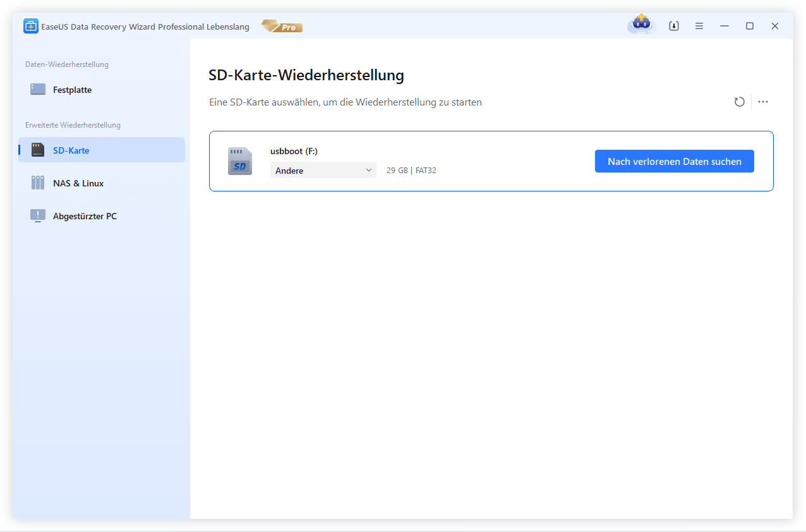Click the Pro badge in title bar
This screenshot has width=806, height=532.
[282, 27]
